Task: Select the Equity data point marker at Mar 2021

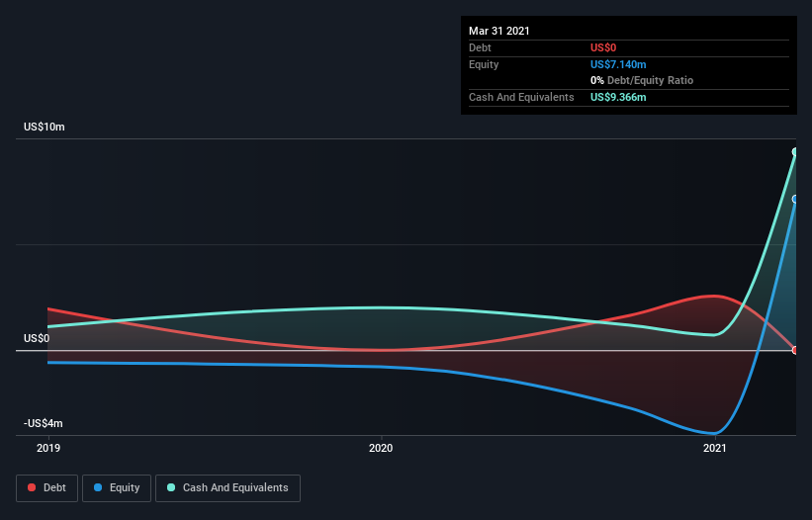Action: pos(795,200)
